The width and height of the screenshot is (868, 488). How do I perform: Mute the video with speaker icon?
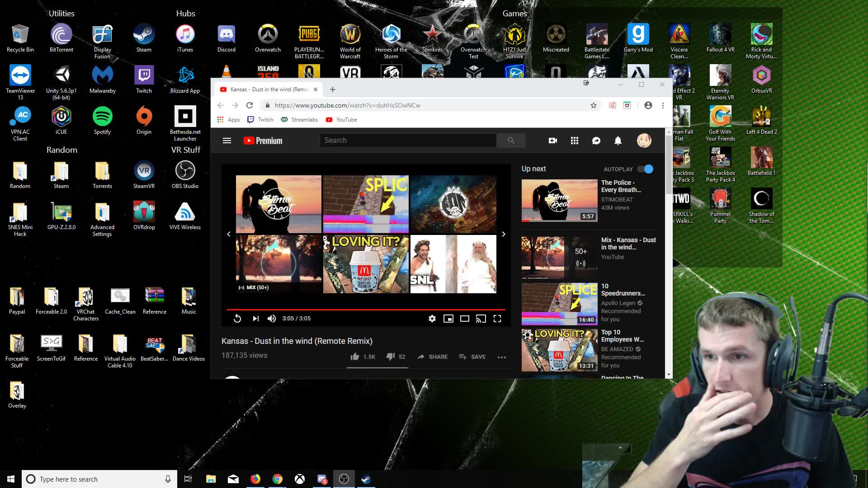[x=271, y=319]
